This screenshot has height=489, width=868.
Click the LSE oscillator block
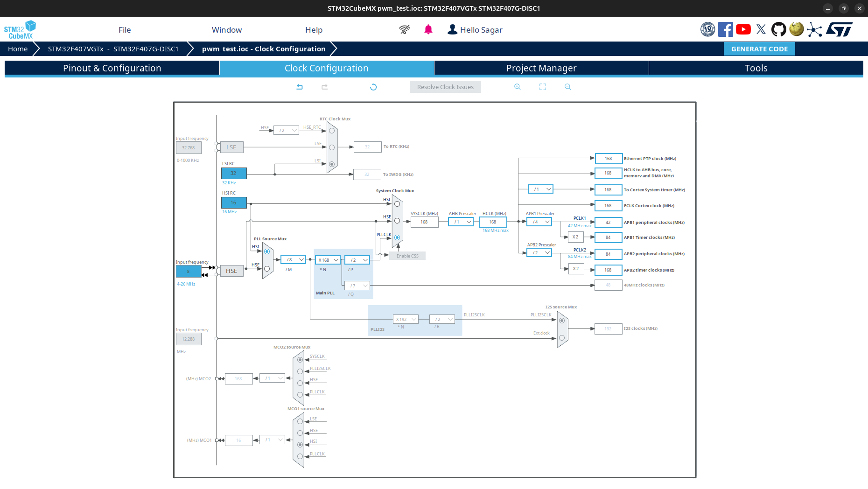tap(231, 147)
